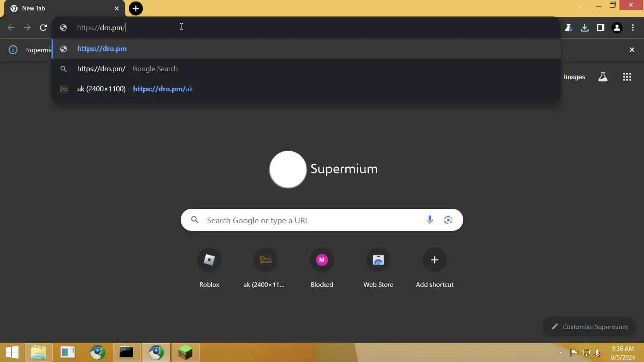Choose the Google Search suggestion for dro.pm
The height and width of the screenshot is (362, 644).
(x=306, y=69)
